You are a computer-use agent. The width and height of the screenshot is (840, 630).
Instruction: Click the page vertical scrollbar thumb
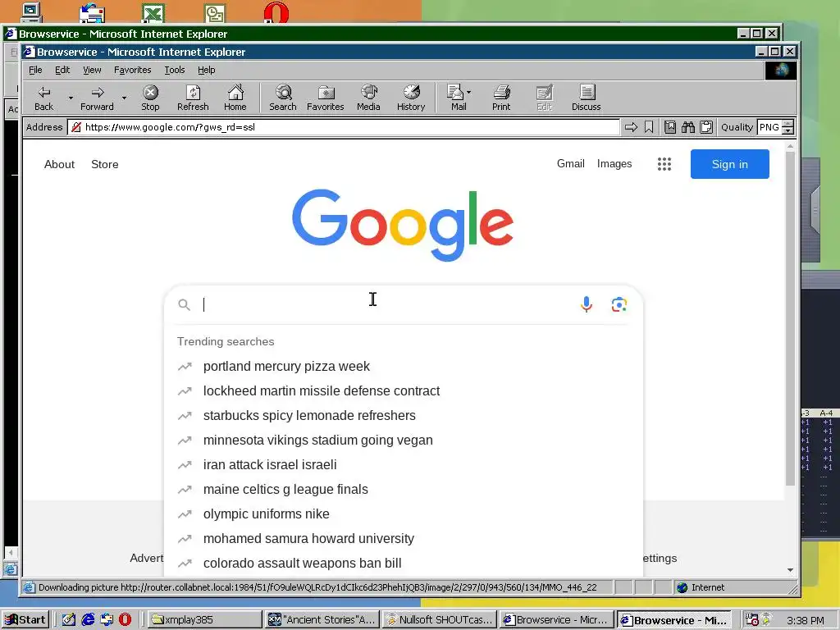click(x=790, y=319)
